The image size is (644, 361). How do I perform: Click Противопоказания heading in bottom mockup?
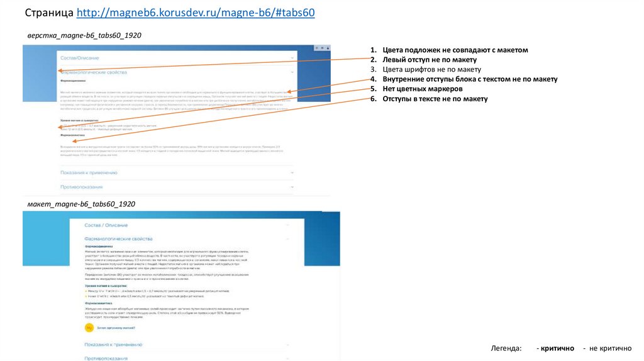[106, 357]
